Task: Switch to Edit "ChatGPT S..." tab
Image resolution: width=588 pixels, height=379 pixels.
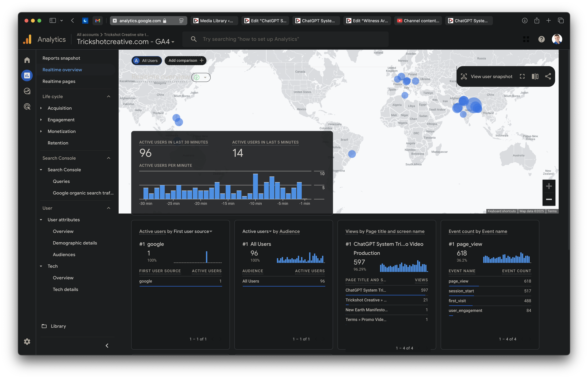Action: coord(265,21)
